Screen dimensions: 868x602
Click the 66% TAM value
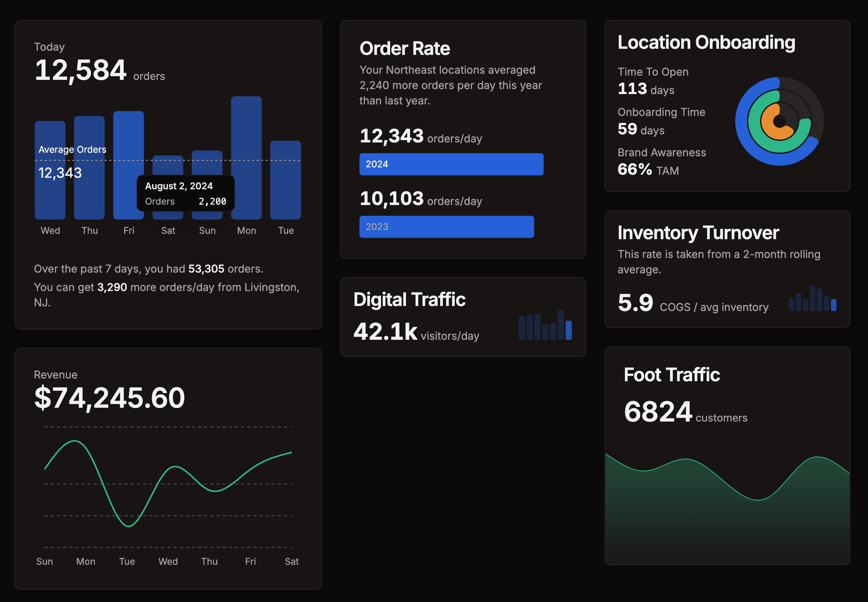648,170
